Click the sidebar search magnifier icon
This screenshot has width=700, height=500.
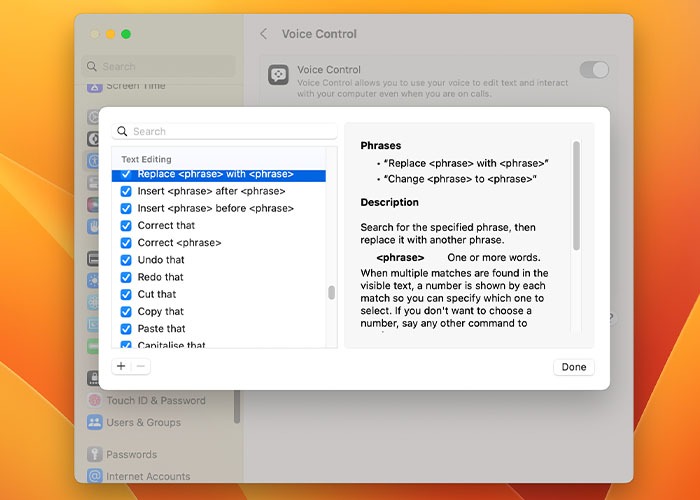[x=92, y=67]
